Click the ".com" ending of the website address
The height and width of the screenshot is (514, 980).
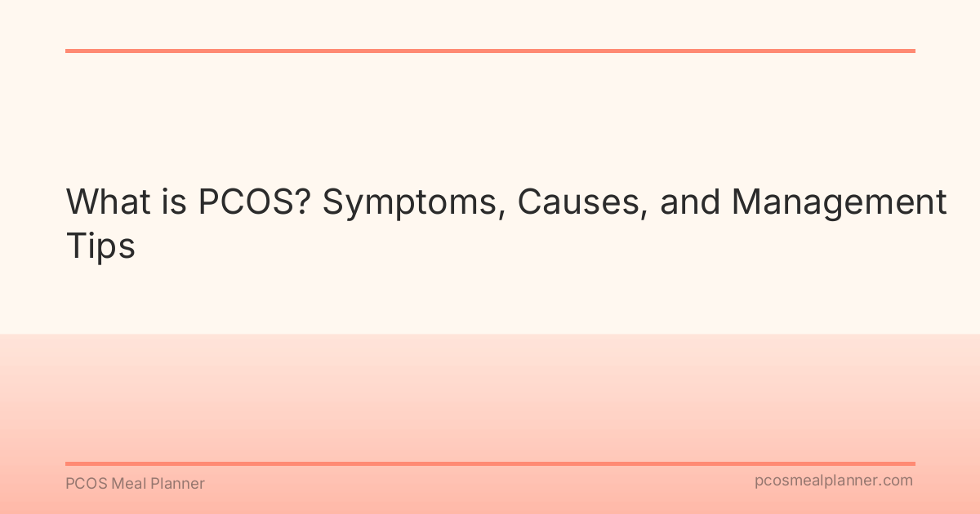[x=896, y=481]
